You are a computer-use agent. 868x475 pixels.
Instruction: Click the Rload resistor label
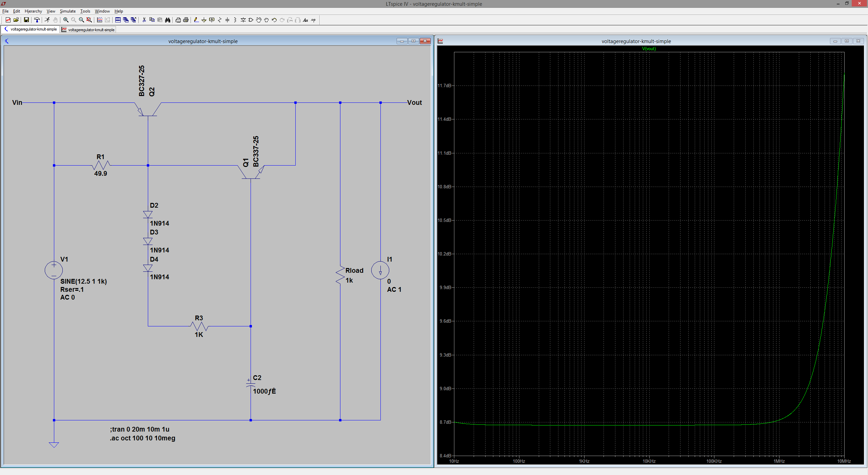pyautogui.click(x=354, y=270)
